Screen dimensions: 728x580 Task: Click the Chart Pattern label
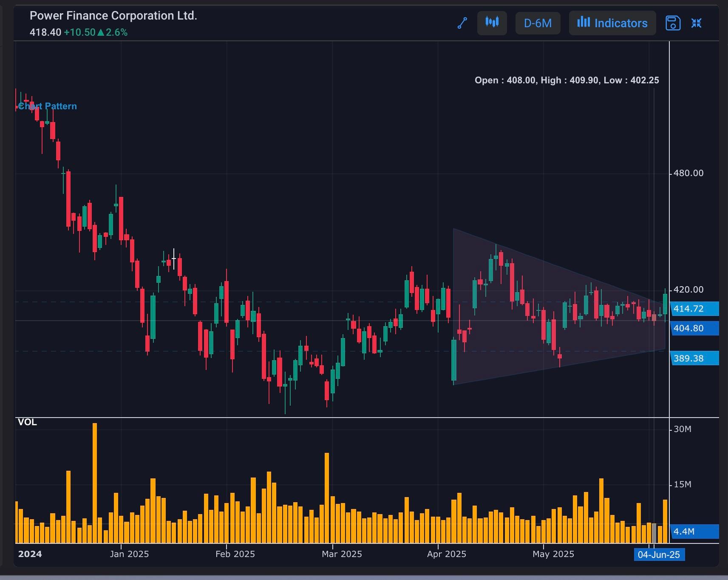coord(47,106)
